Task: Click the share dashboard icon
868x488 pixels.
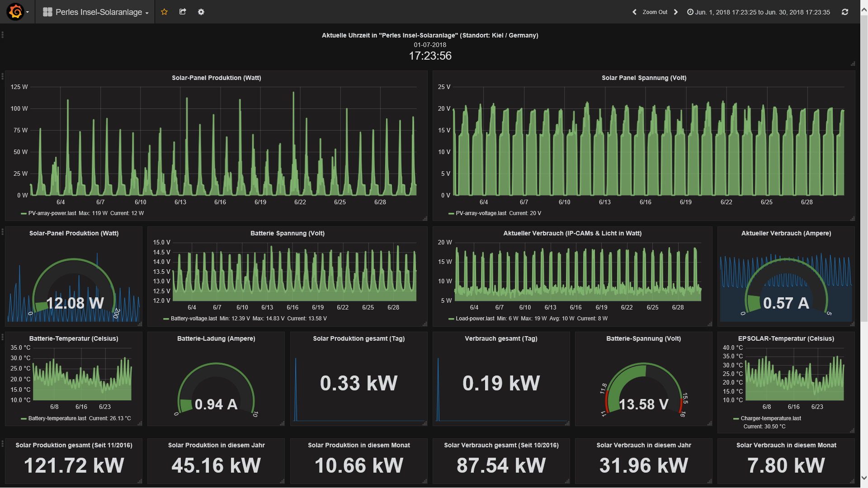Action: [183, 12]
